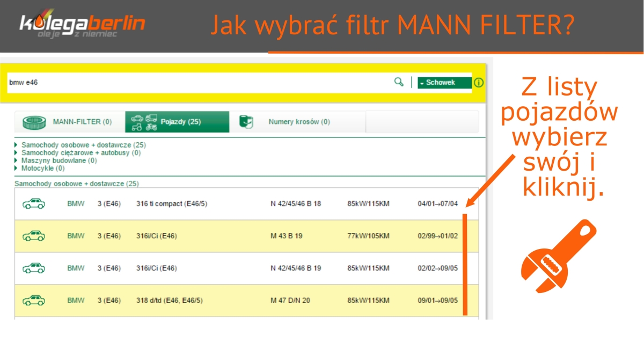Viewport: 644px width, 337px height.
Task: Click the search field containing bmw e46
Action: point(199,83)
